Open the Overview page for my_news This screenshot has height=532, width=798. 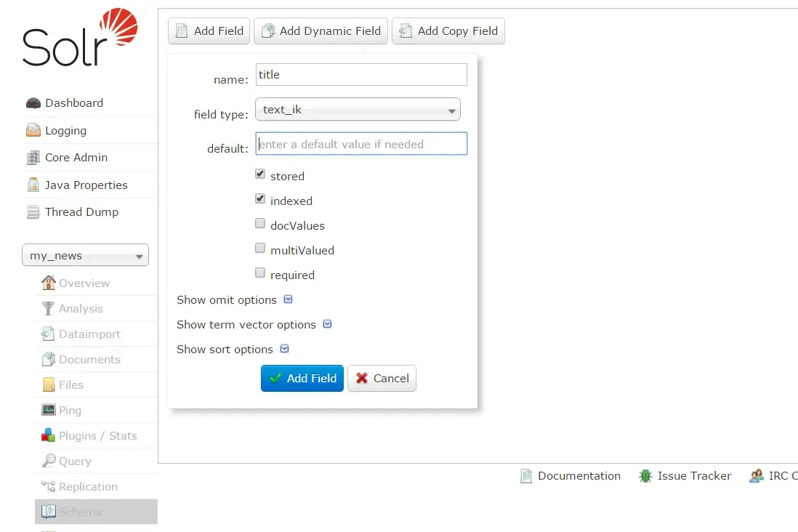pyautogui.click(x=84, y=283)
